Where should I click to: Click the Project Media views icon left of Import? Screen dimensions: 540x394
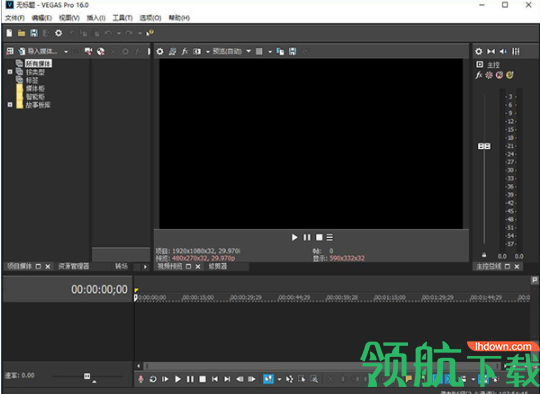pyautogui.click(x=10, y=51)
